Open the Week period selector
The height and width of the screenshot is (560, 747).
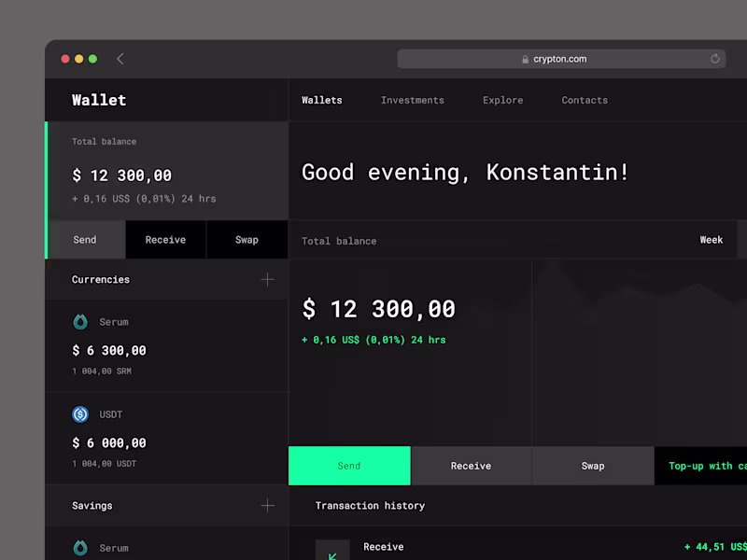point(712,240)
